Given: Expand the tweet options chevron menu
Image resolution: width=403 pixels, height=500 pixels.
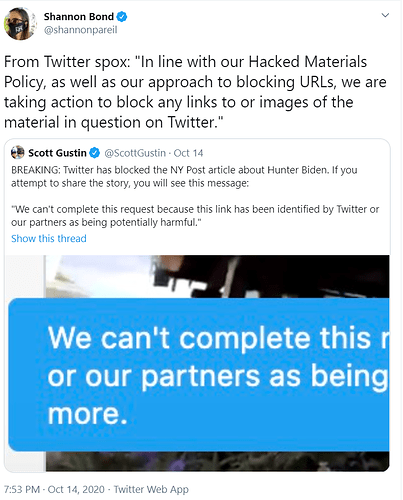Looking at the screenshot, I should pos(385,15).
